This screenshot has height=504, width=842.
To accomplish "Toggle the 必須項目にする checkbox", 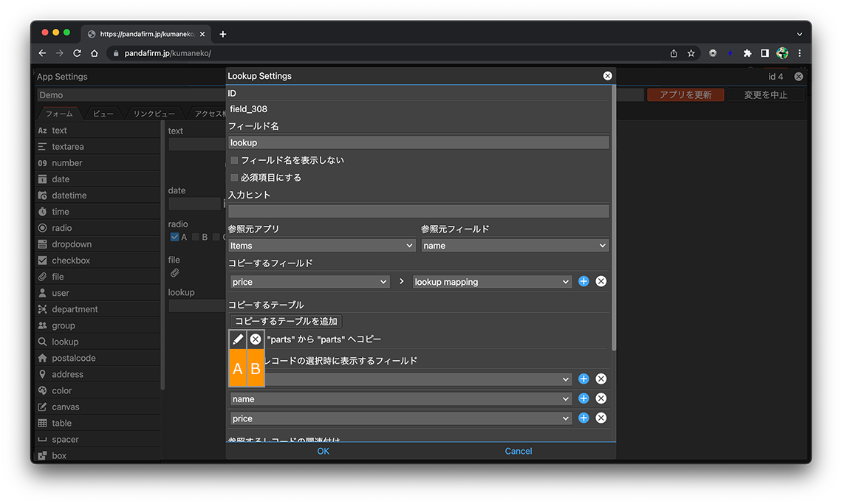I will 234,178.
